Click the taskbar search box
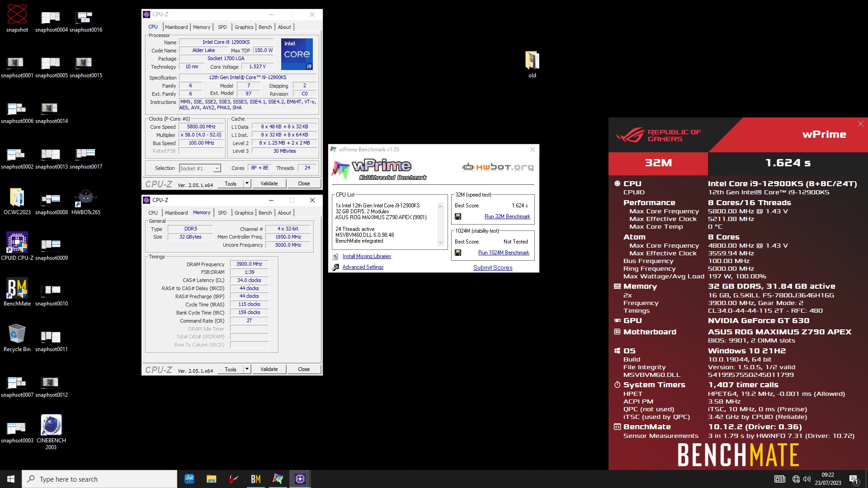Screen dimensions: 868x488 coord(99,479)
